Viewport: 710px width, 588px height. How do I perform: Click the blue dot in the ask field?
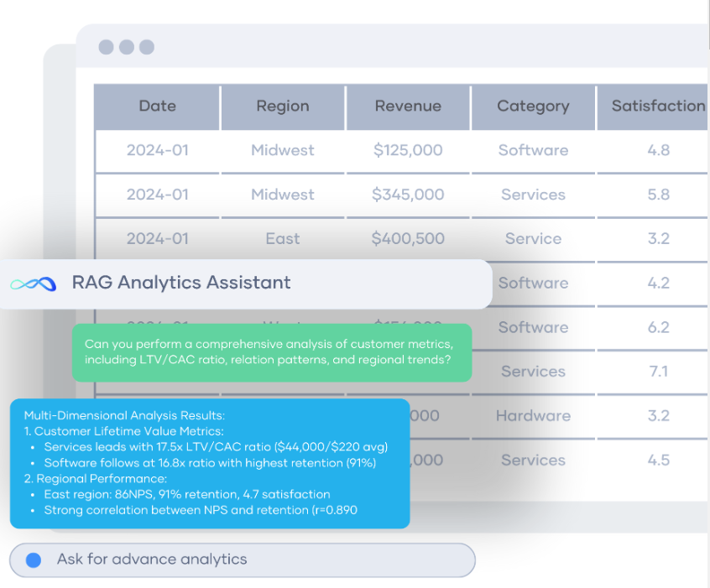(x=34, y=559)
